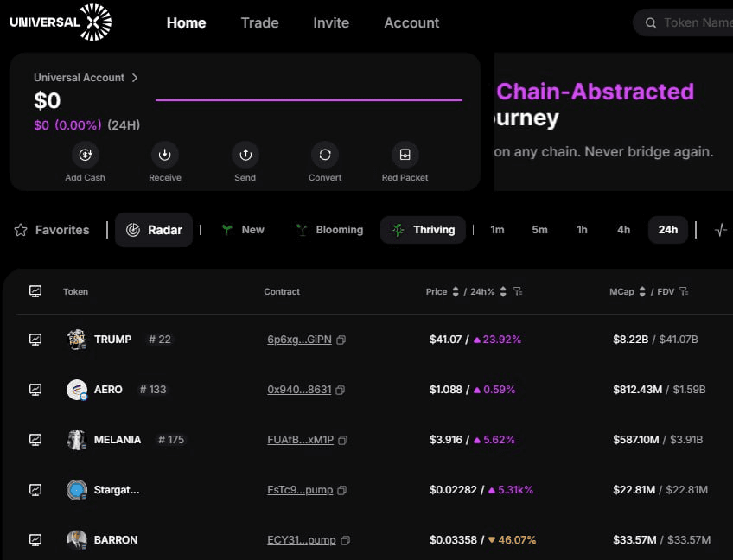Copy AERO contract address icon
This screenshot has height=560, width=733.
(x=341, y=390)
